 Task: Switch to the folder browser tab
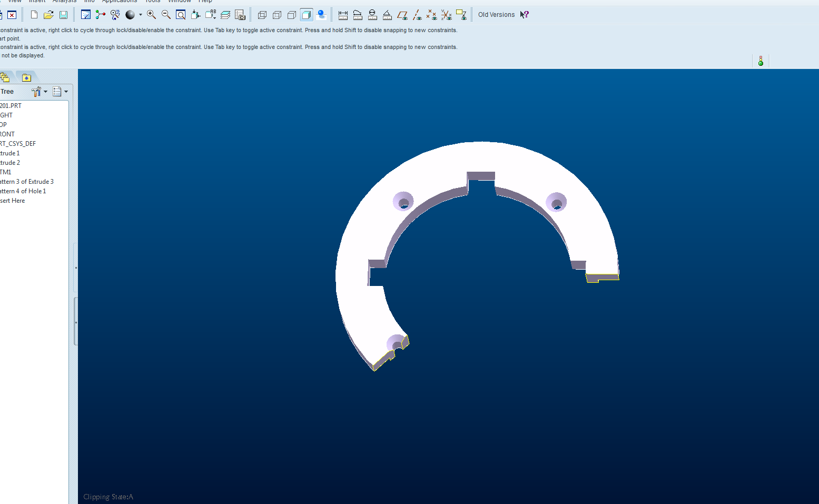click(5, 77)
